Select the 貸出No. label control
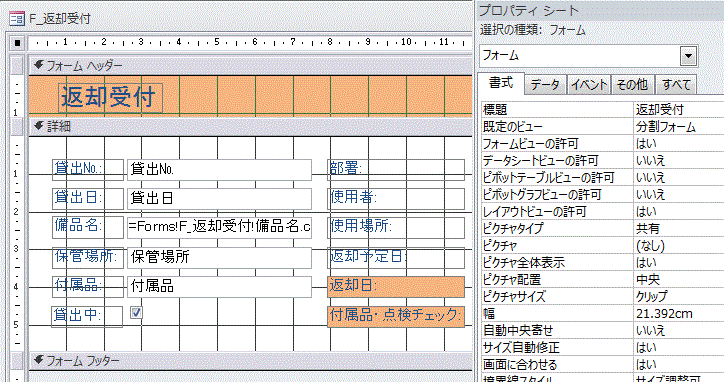Image resolution: width=724 pixels, height=382 pixels. coord(88,169)
